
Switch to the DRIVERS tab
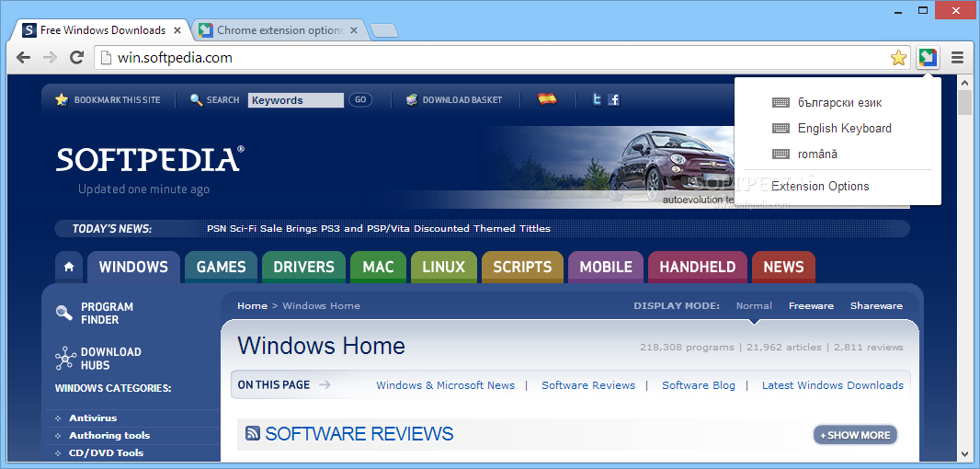(x=303, y=267)
